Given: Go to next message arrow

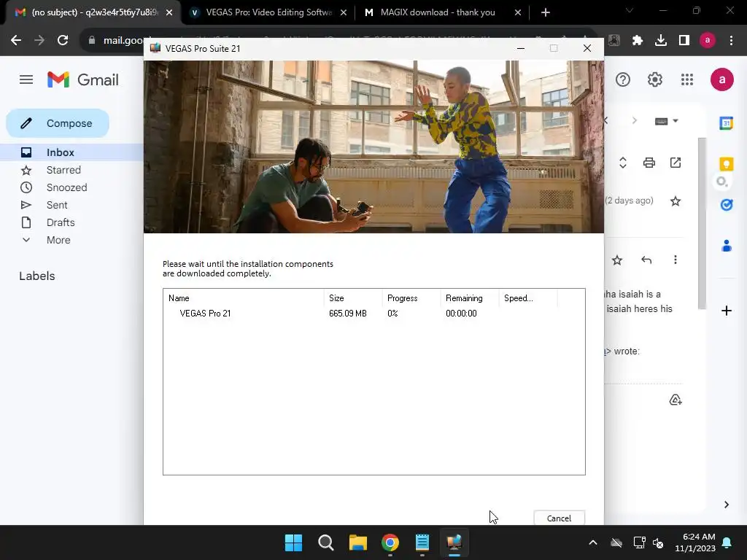Looking at the screenshot, I should click(634, 121).
